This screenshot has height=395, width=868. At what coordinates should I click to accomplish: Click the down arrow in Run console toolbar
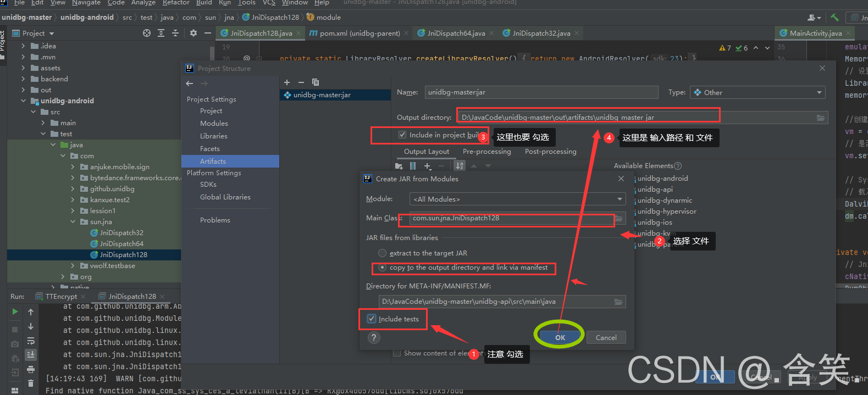[31, 326]
